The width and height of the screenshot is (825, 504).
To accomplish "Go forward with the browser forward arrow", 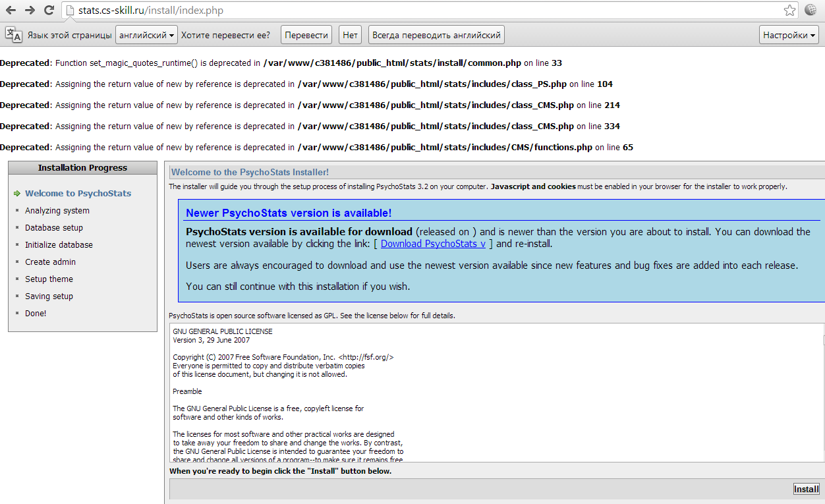I will [30, 11].
